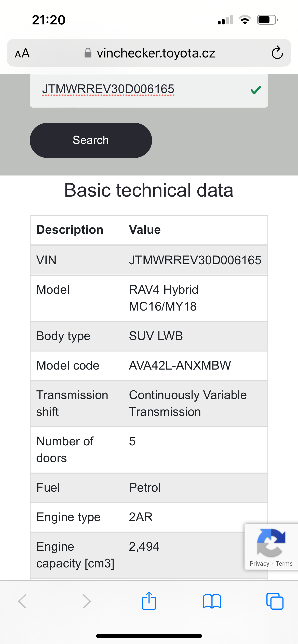The image size is (298, 644).
Task: Tap the reCAPTCHA badge logo
Action: [271, 543]
